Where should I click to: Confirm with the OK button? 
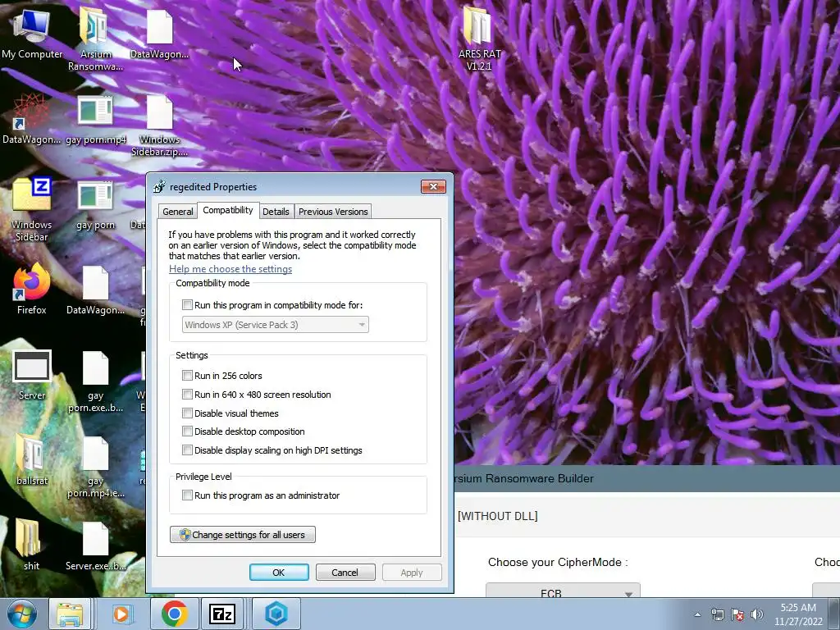click(x=279, y=572)
